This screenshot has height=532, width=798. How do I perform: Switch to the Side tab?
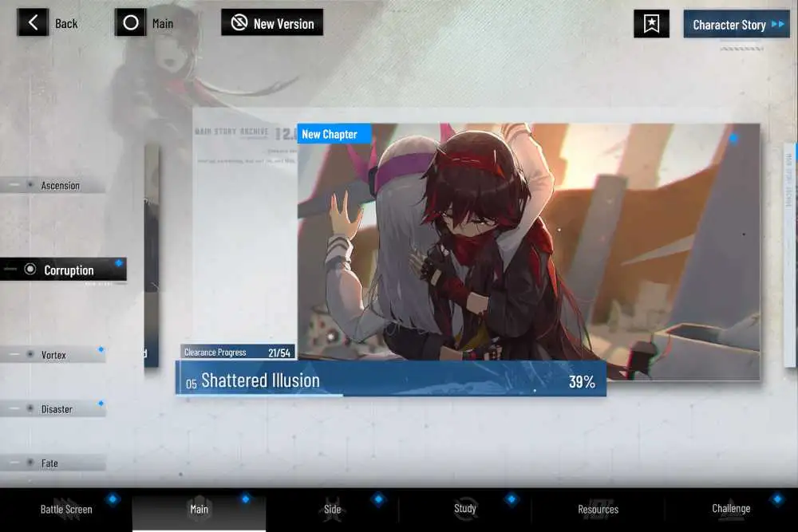pos(332,509)
